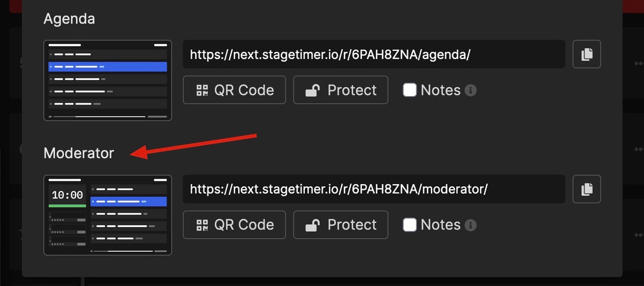
Task: Click the Agenda section heading
Action: [69, 19]
